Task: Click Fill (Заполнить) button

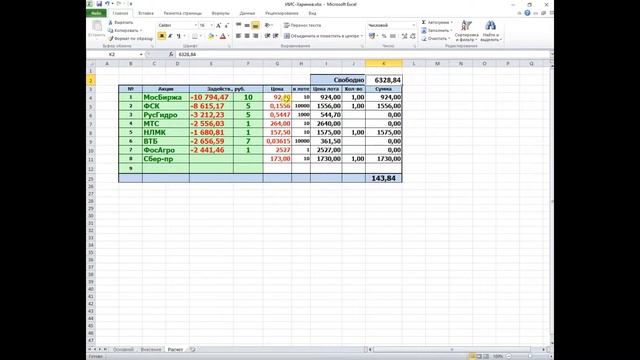Action: point(436,31)
